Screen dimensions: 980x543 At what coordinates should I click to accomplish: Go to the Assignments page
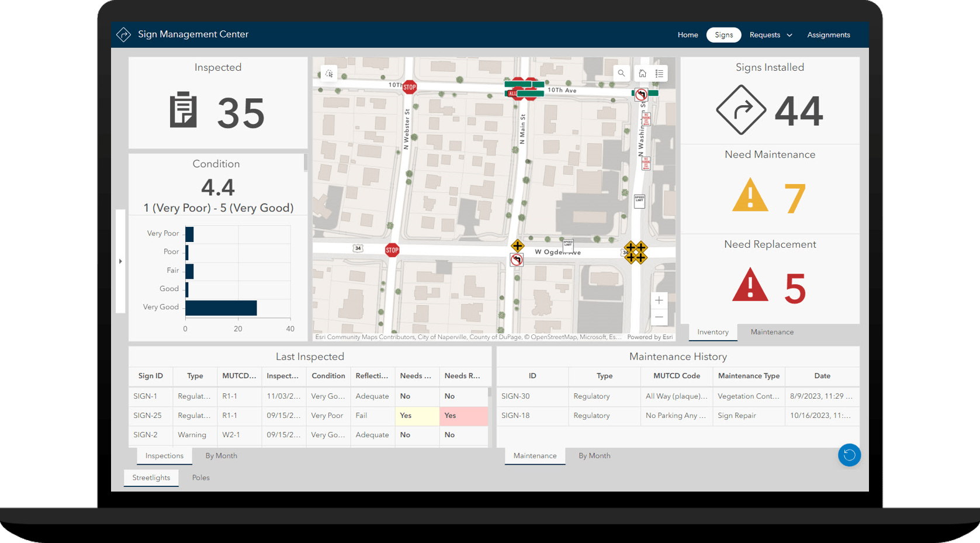pyautogui.click(x=828, y=34)
